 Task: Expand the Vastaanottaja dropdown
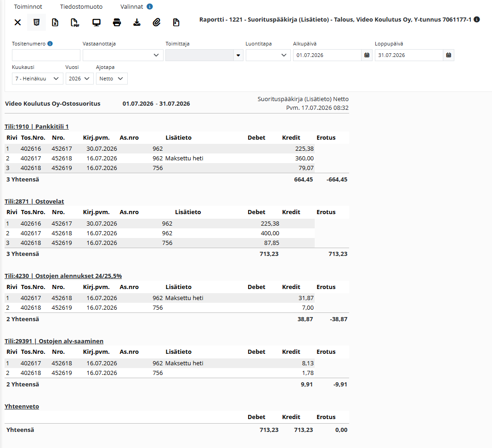[x=123, y=55]
